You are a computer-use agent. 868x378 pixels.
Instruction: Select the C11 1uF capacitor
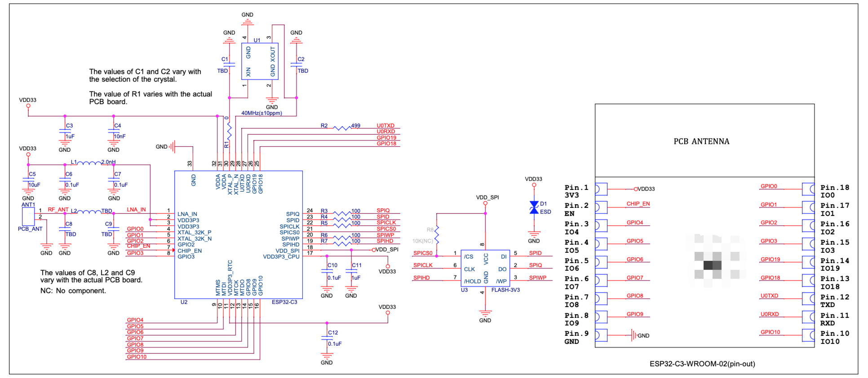[x=351, y=272]
